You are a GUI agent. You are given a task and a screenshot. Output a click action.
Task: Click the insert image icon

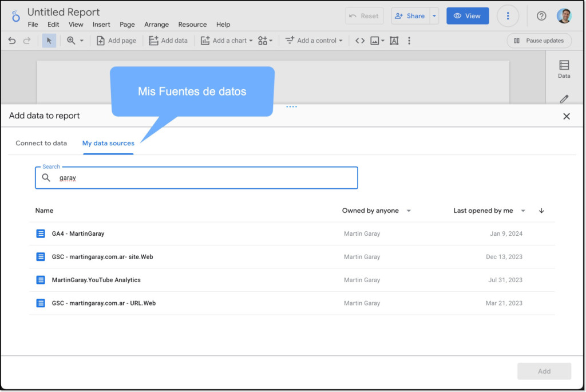(x=374, y=41)
